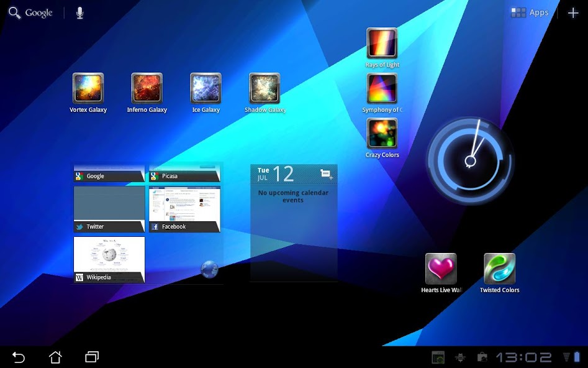
Task: Open the Wikipedia bookmark thumbnail
Action: 109,259
